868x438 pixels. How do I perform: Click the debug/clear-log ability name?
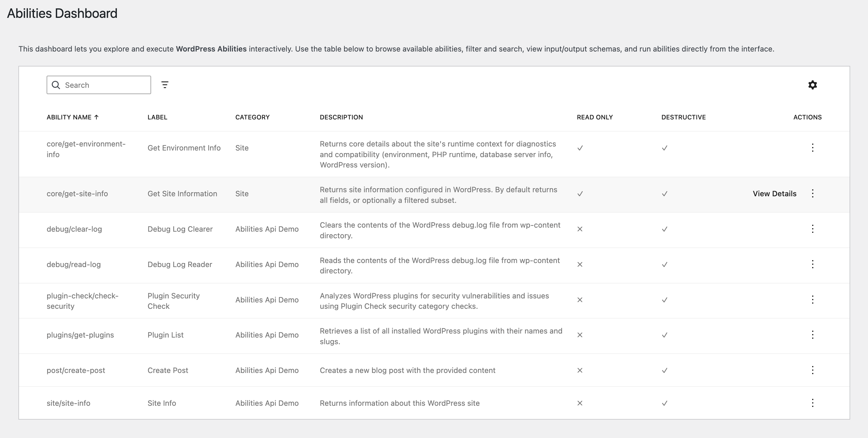[x=74, y=229]
